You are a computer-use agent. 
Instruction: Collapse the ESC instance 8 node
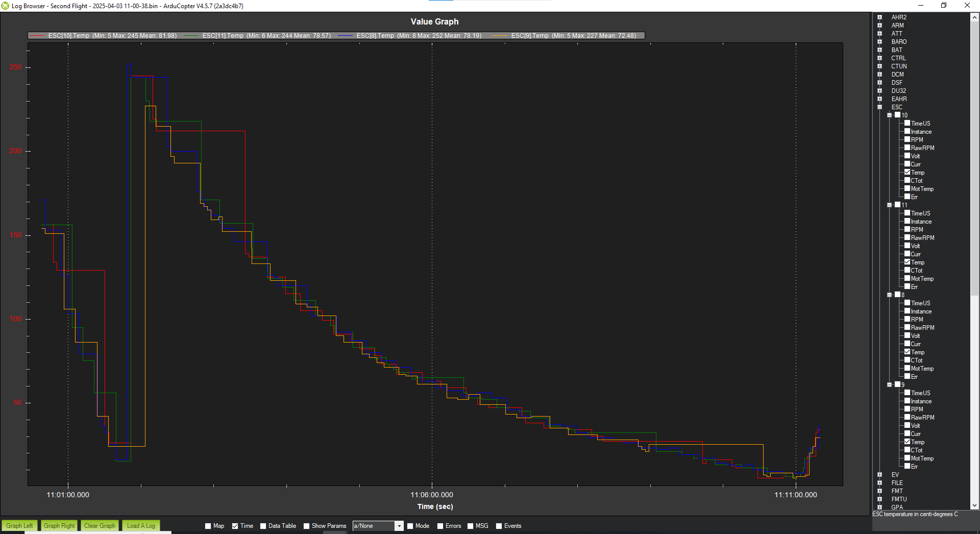[x=889, y=295]
